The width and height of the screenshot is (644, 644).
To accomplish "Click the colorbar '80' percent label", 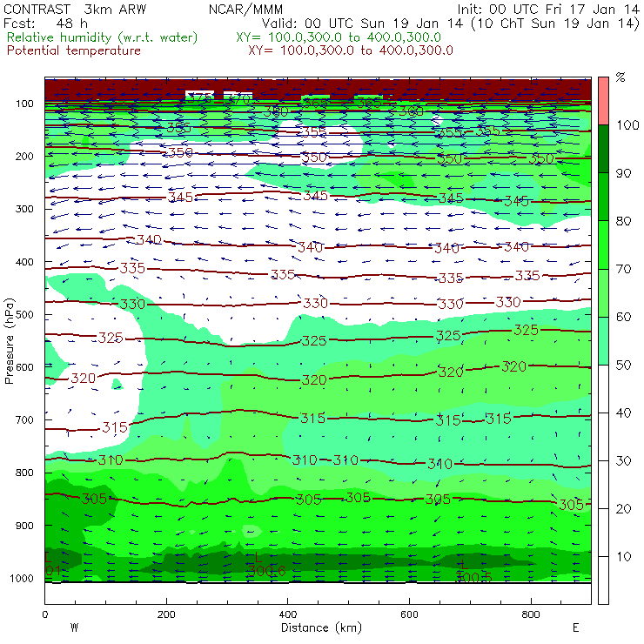I will click(623, 221).
